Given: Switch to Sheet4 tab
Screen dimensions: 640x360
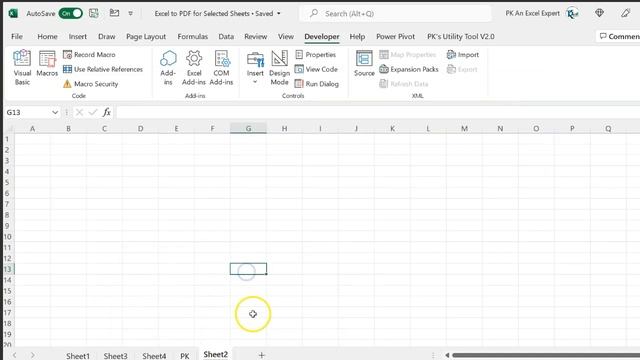Looking at the screenshot, I should [154, 356].
